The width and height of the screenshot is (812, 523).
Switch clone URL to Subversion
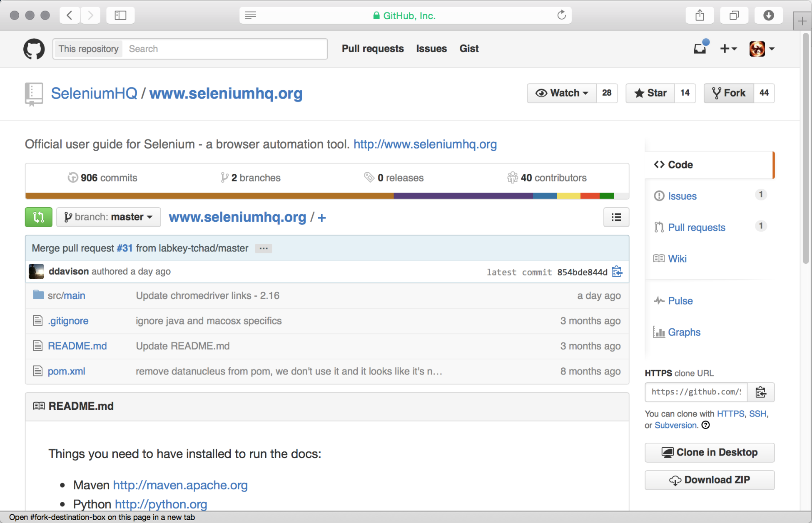[675, 425]
